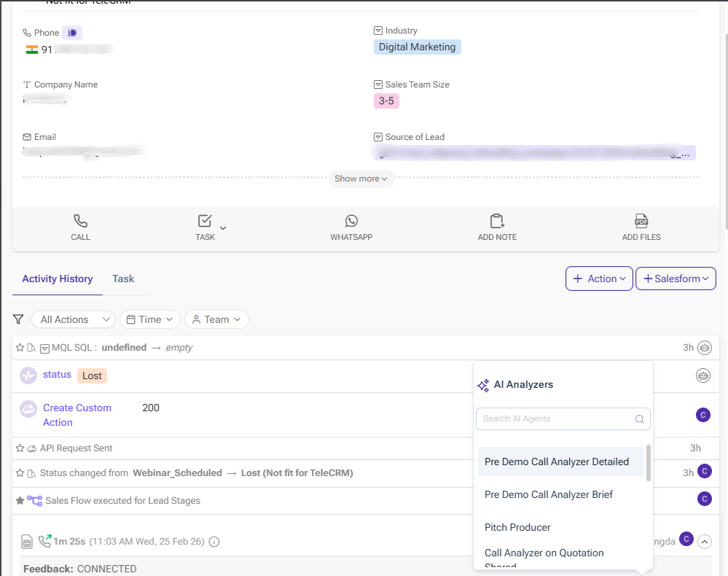Collapse the expanded call record entry
The width and height of the screenshot is (728, 576).
click(703, 542)
